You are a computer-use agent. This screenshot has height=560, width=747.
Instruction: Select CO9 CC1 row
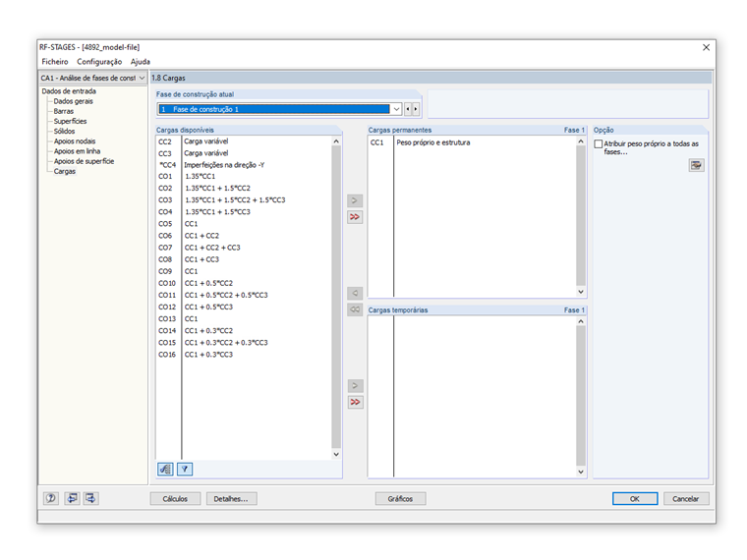(244, 271)
